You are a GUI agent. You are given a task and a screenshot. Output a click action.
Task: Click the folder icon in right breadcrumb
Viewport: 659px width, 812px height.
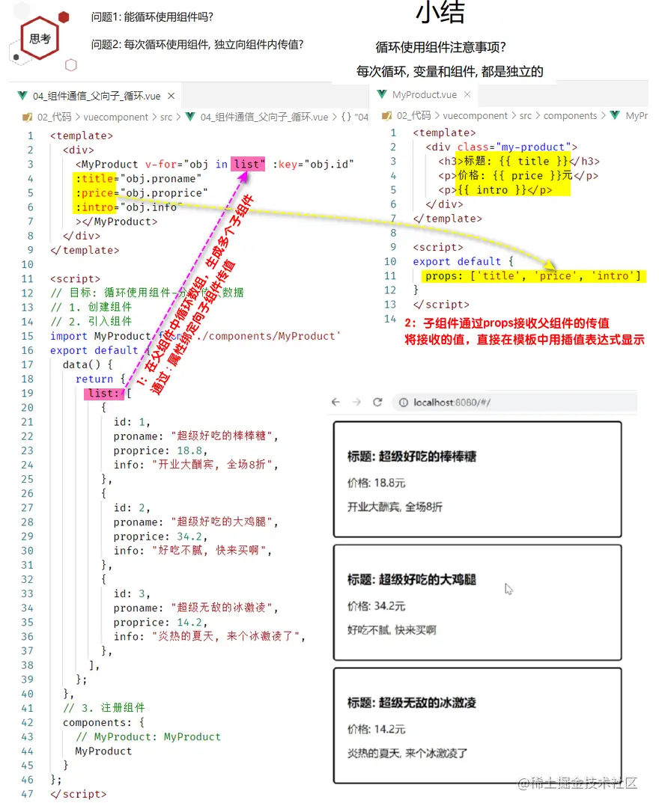tap(386, 116)
